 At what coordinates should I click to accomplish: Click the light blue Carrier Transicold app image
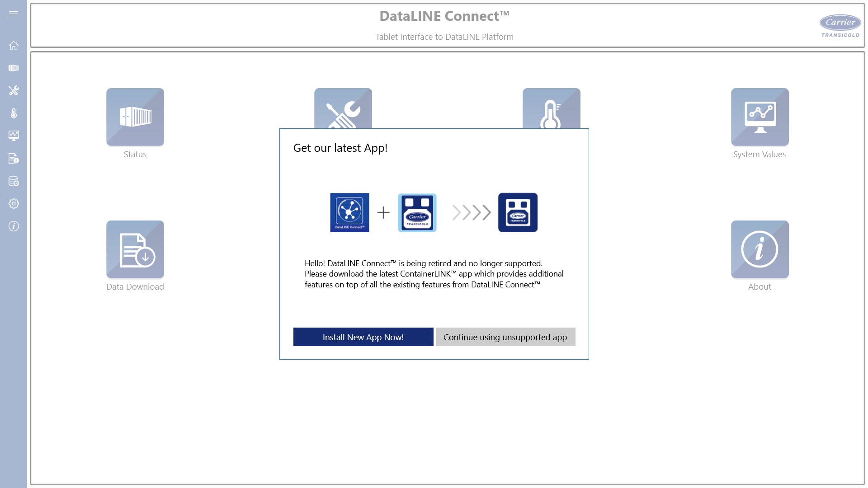tap(417, 213)
